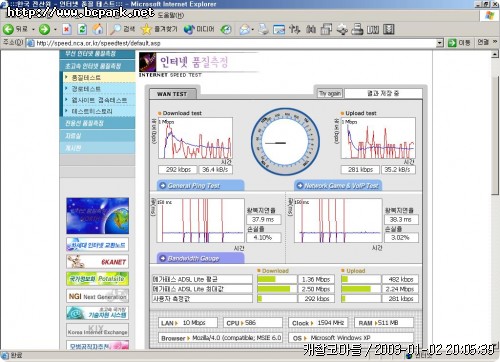The width and height of the screenshot is (500, 362).
Task: Go to the Home page icon
Action: (98, 29)
